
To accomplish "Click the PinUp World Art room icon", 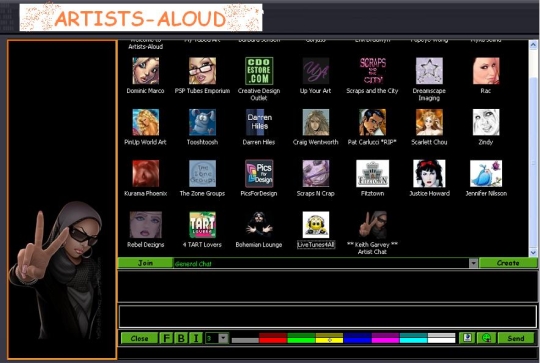I will tap(146, 122).
